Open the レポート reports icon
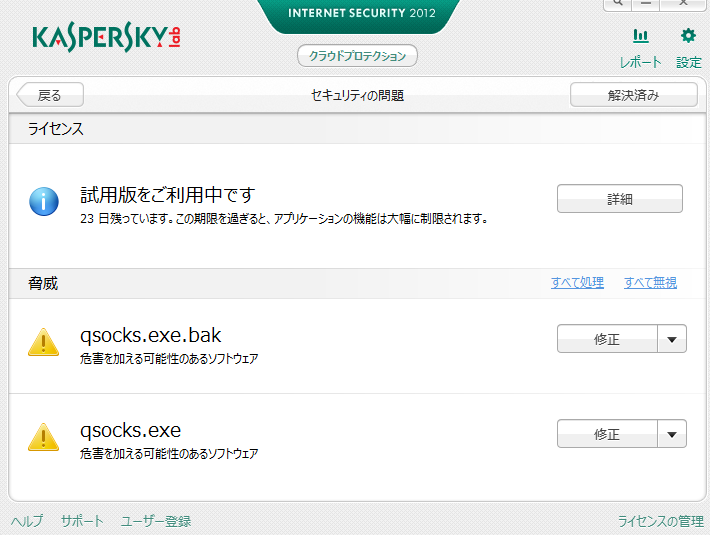Screen dimensions: 710x535 click(640, 48)
